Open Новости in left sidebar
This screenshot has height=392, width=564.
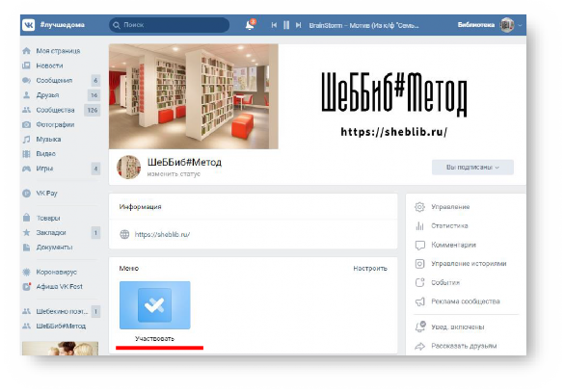[x=49, y=65]
